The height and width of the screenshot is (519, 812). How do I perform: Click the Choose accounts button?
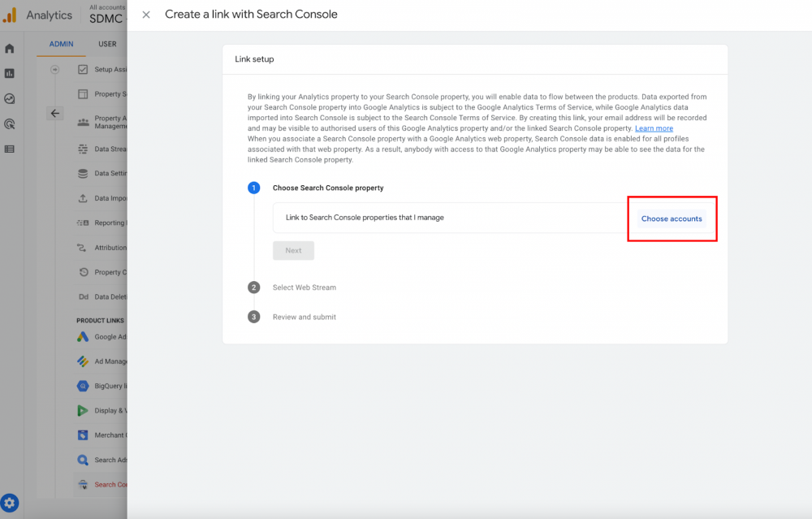pos(672,218)
